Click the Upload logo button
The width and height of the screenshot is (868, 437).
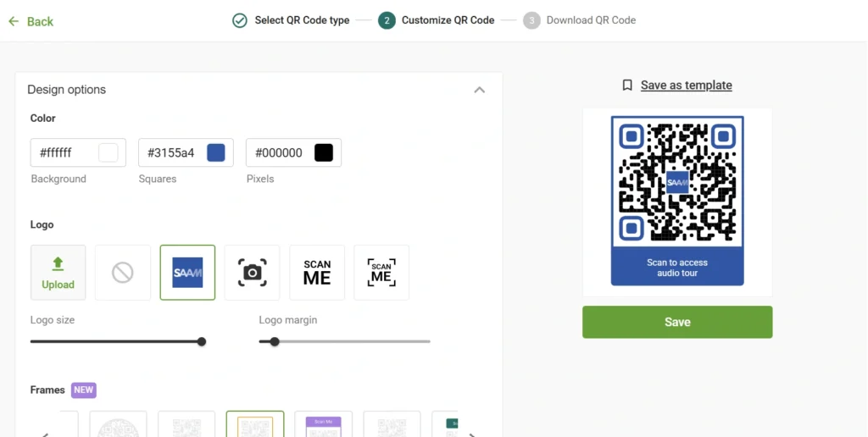[x=58, y=273]
